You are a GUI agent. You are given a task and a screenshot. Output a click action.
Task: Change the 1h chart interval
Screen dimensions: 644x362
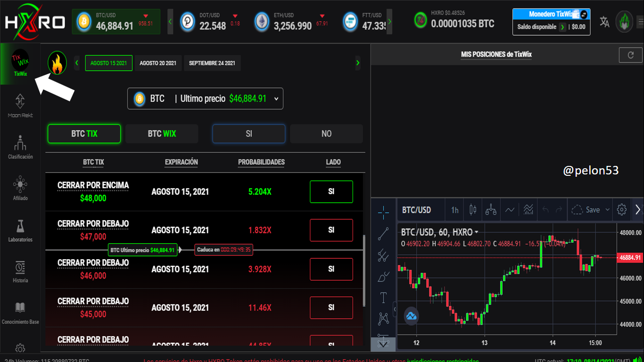pyautogui.click(x=454, y=210)
